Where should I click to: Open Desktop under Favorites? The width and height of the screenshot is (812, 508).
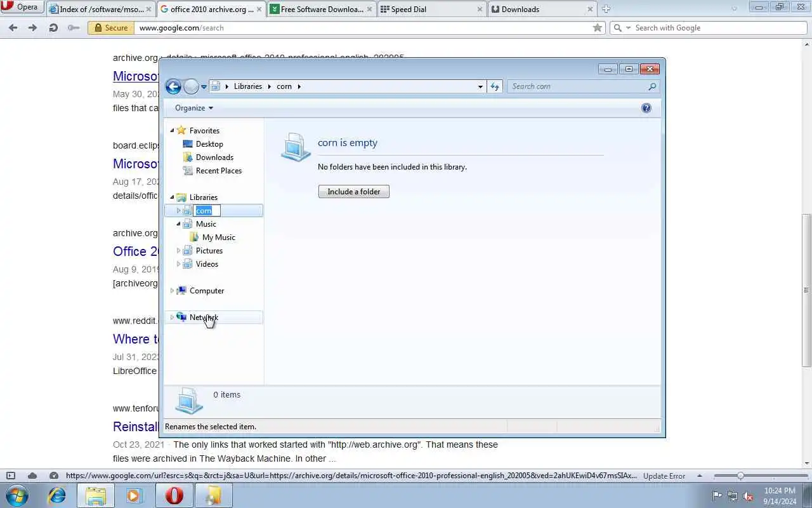tap(209, 144)
